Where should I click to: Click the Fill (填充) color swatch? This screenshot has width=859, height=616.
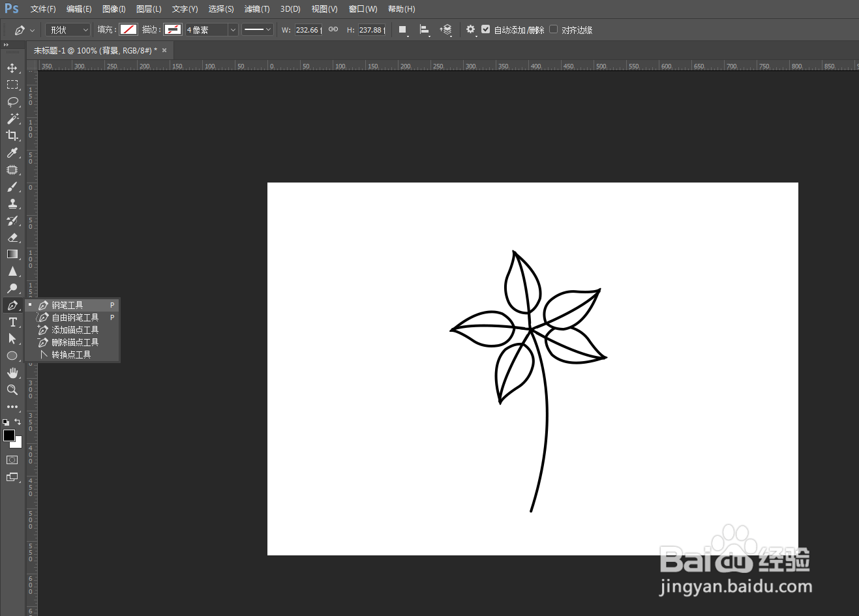tap(128, 29)
